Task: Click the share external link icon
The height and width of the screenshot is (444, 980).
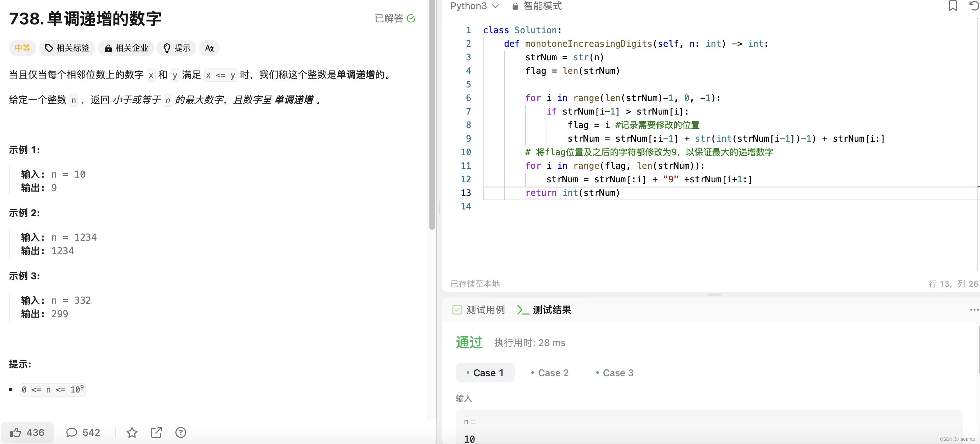Action: [x=156, y=432]
